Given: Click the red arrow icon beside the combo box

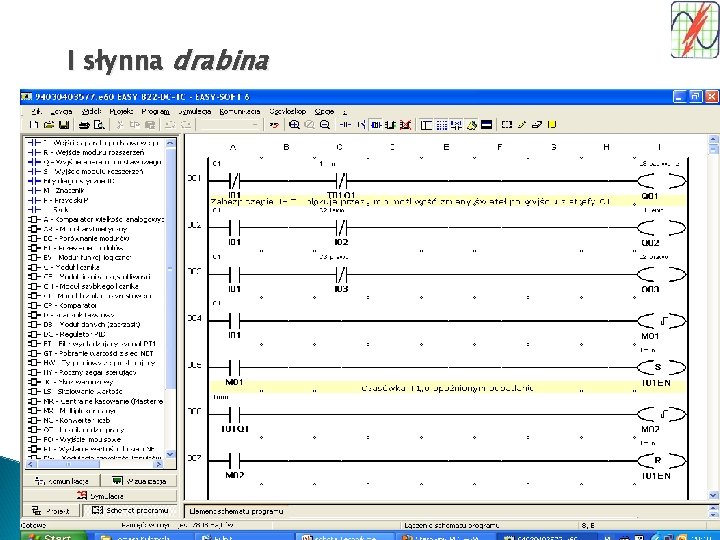Looking at the screenshot, I should tap(274, 124).
